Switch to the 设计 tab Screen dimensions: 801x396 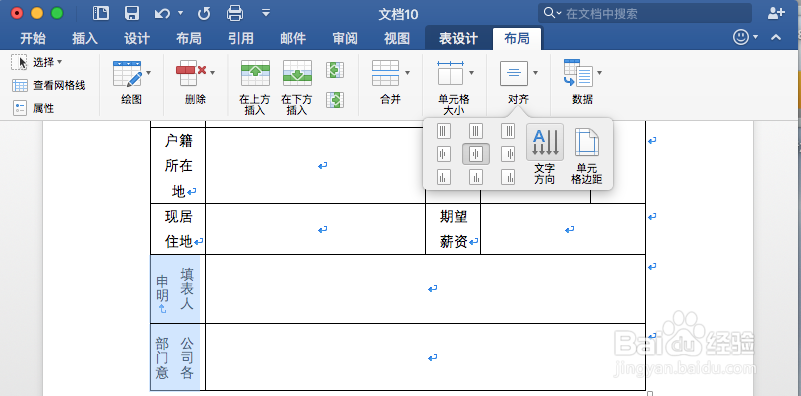136,38
